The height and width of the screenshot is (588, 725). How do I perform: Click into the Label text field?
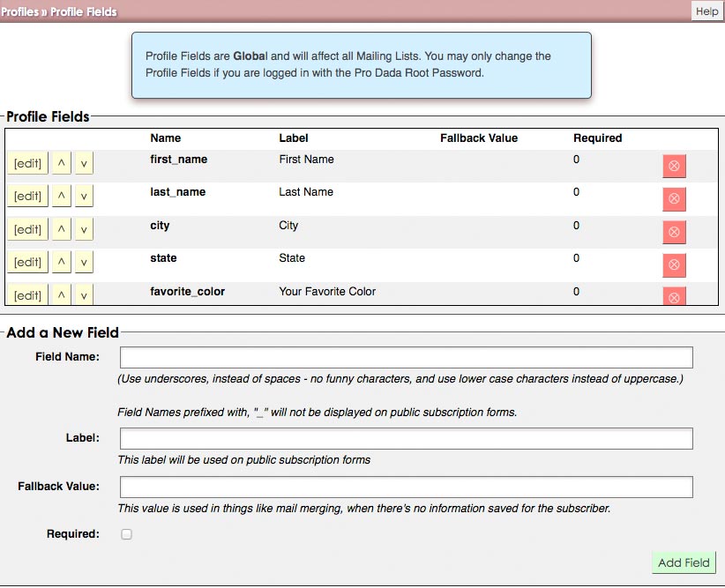[x=406, y=438]
